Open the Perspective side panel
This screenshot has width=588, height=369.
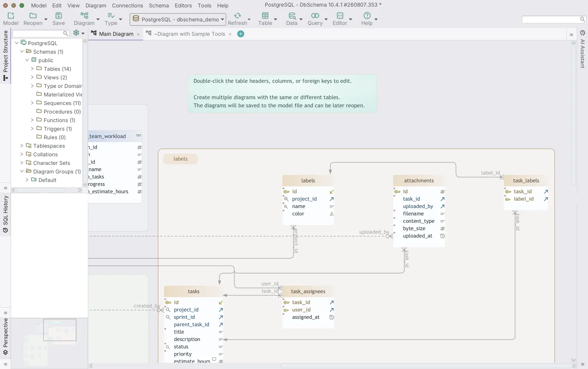coord(5,337)
